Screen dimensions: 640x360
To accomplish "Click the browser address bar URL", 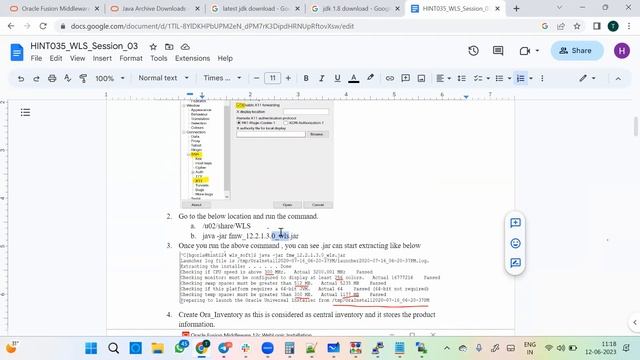I will pos(212,26).
